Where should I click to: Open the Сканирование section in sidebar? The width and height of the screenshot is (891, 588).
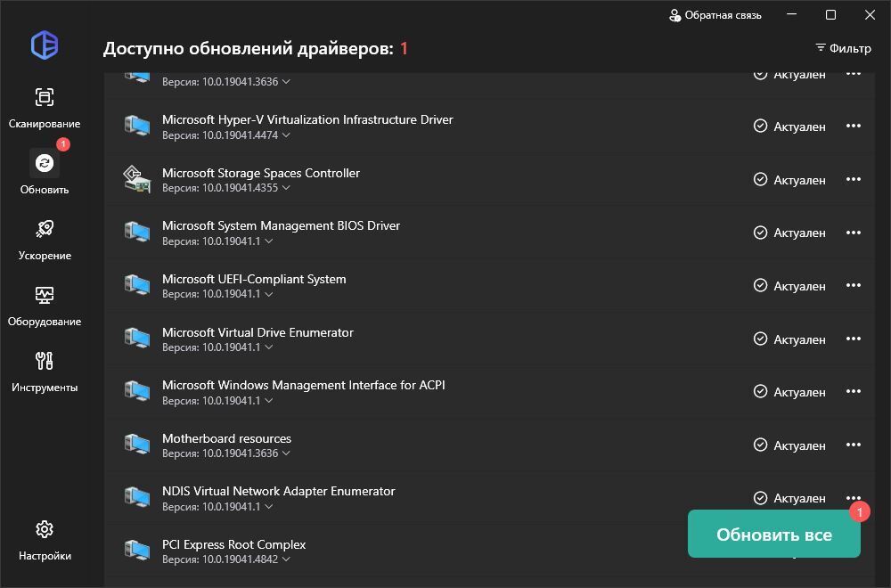tap(45, 107)
